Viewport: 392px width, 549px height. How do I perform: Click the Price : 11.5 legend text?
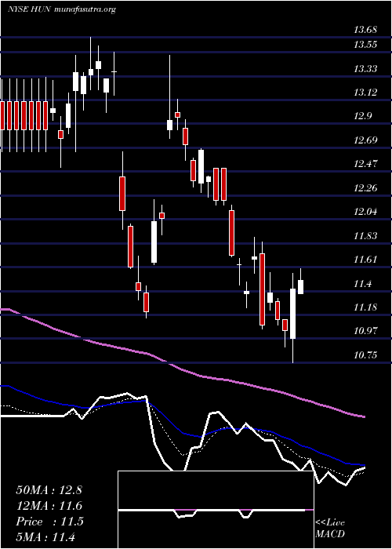pyautogui.click(x=49, y=522)
